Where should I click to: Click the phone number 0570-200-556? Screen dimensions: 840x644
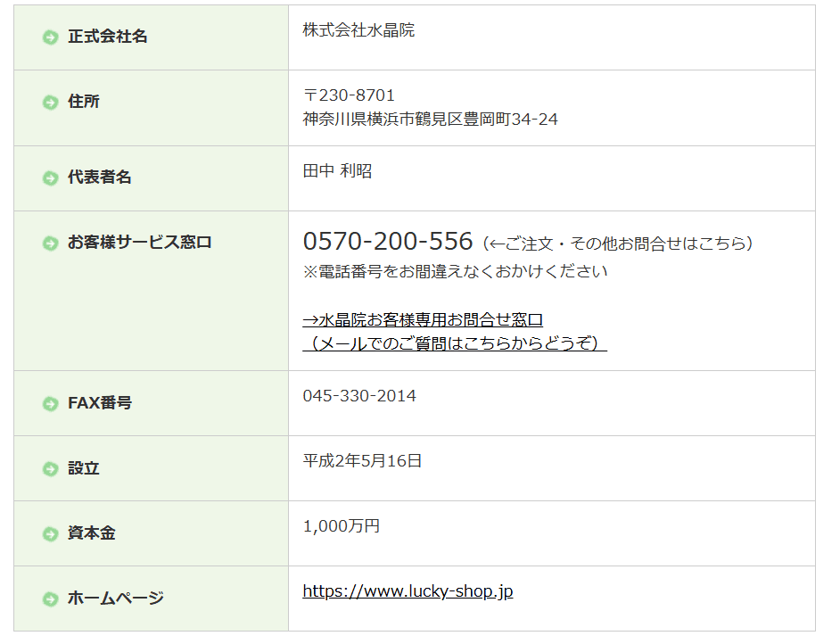click(x=388, y=242)
